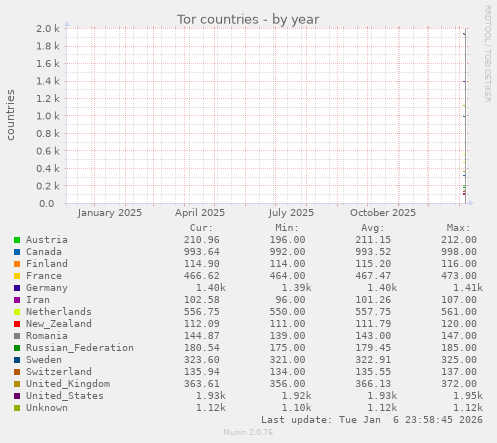Screen dimensions: 497x443
Task: Click the January 2025 axis label
Action: coord(110,213)
